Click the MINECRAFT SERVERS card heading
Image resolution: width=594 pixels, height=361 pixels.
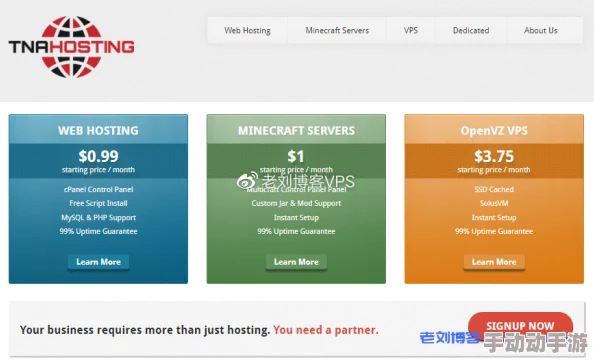pos(296,131)
